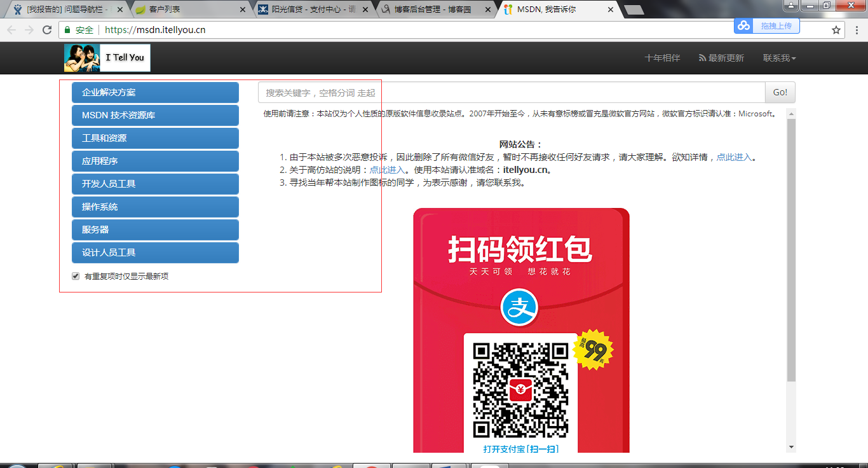
Task: Expand the 操作系统 category
Action: (x=155, y=207)
